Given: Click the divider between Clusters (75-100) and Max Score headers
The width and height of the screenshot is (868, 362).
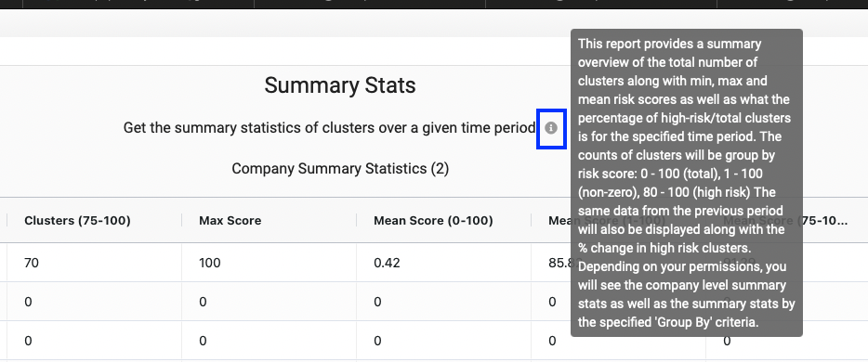Looking at the screenshot, I should 181,221.
